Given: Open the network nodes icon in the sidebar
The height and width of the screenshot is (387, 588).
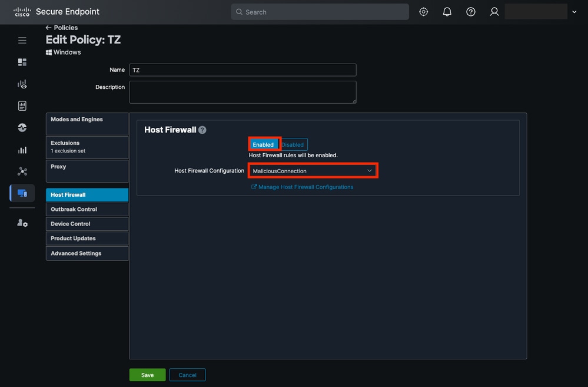Looking at the screenshot, I should (22, 171).
